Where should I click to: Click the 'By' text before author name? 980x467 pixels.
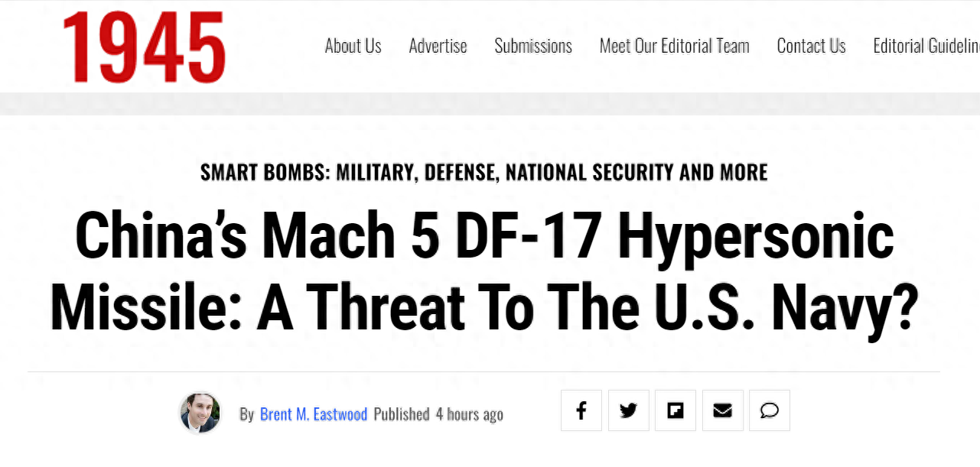(x=246, y=414)
